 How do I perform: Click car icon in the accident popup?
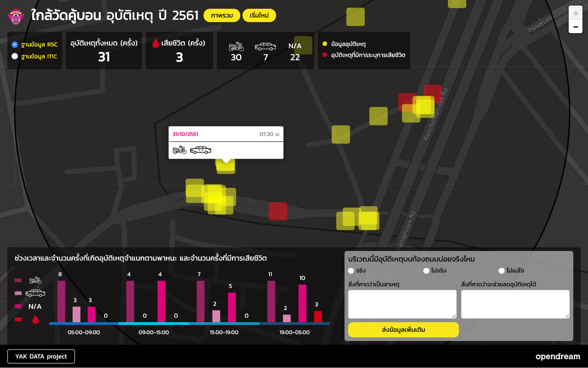(201, 150)
